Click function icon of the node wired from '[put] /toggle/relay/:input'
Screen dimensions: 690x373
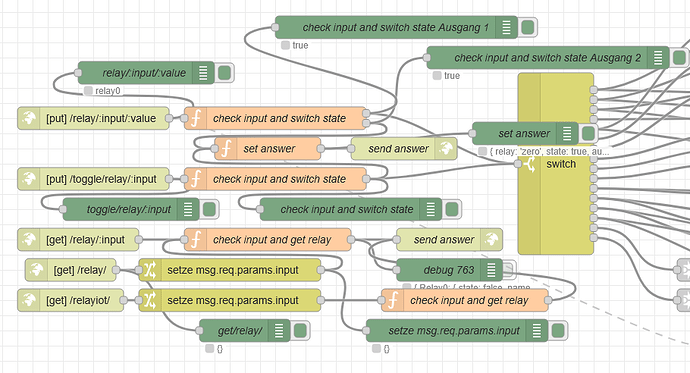coord(196,179)
